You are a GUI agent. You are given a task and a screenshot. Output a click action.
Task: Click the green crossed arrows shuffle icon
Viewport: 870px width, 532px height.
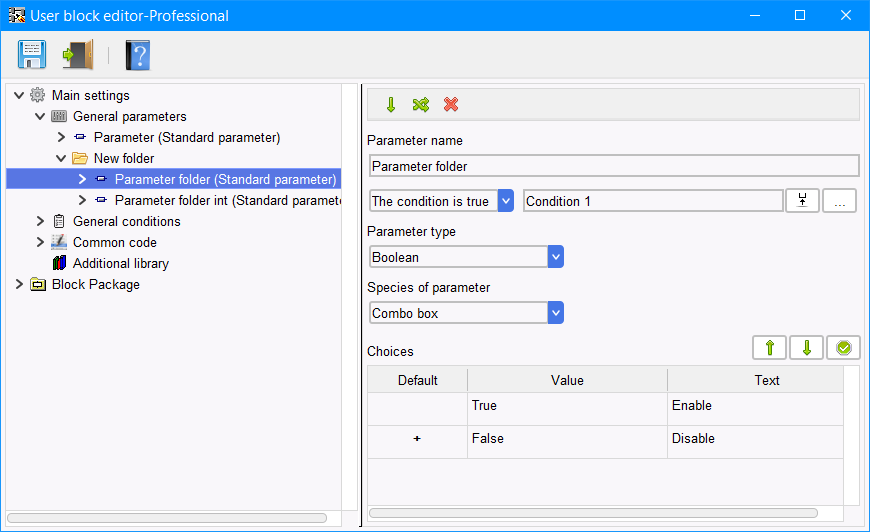click(x=421, y=104)
